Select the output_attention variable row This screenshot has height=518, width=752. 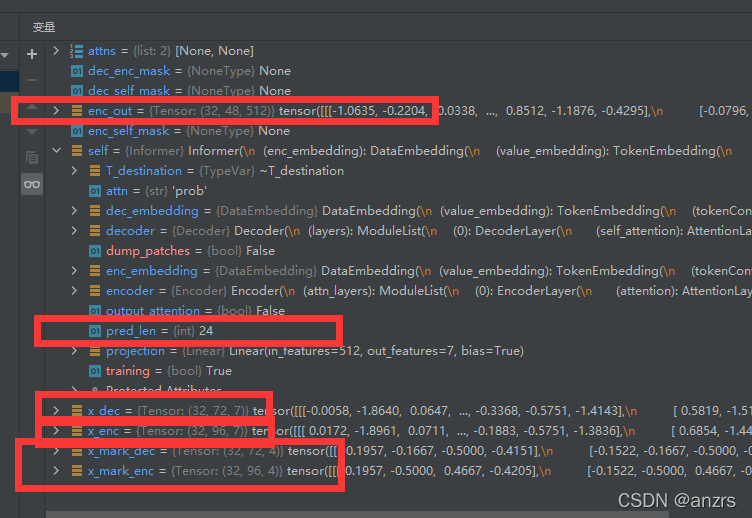point(399,311)
